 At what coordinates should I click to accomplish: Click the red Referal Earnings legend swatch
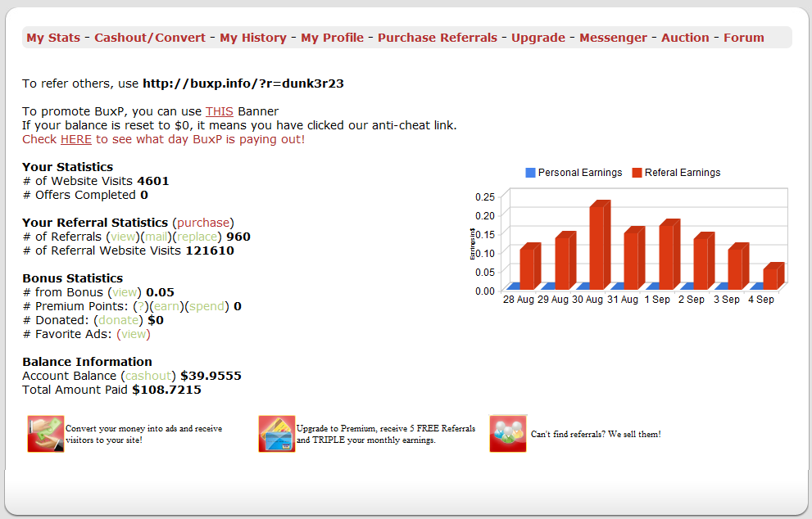pos(637,173)
